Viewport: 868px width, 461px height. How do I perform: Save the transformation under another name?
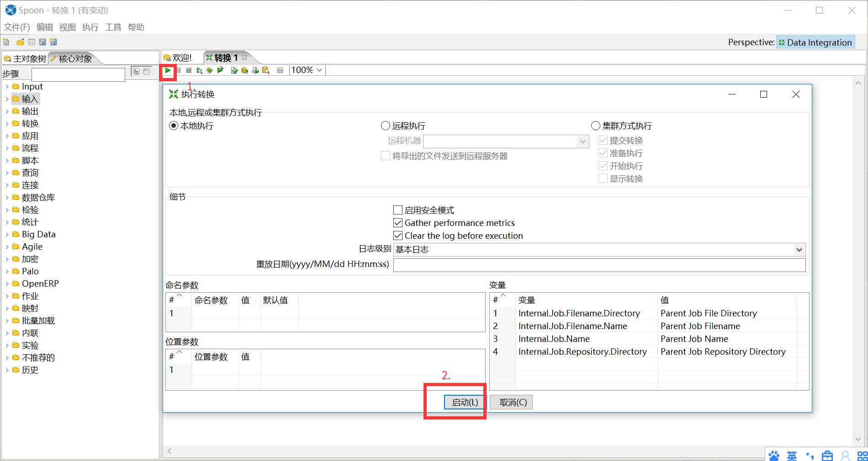click(x=53, y=42)
